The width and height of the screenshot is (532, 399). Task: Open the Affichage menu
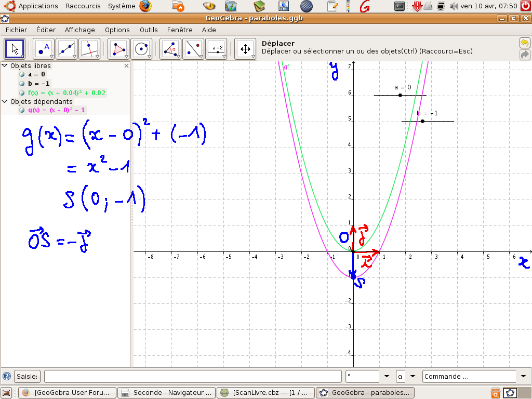[x=79, y=30]
